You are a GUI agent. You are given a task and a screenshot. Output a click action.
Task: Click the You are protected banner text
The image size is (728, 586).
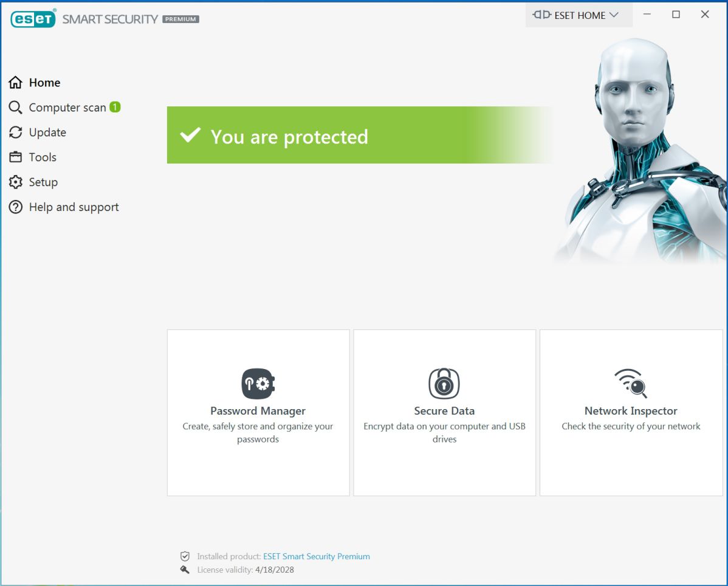(289, 137)
